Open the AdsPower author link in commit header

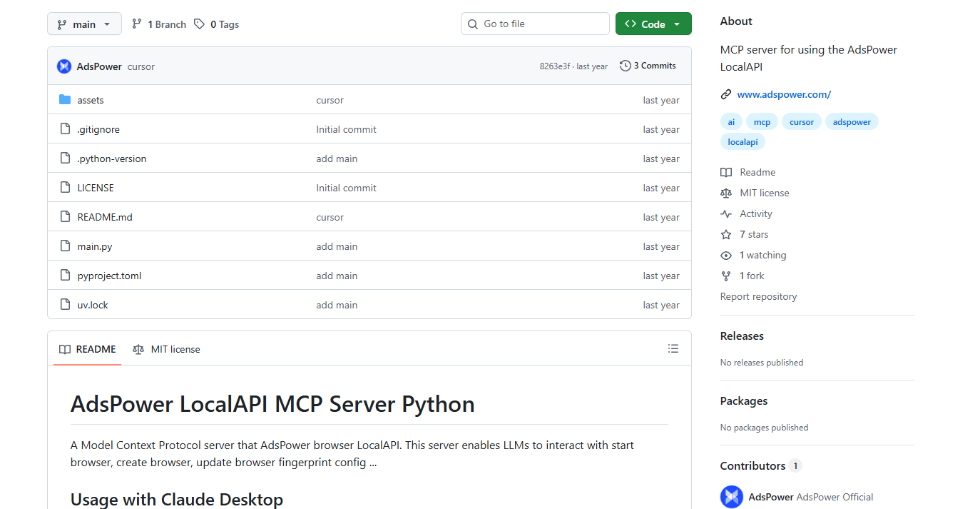99,66
